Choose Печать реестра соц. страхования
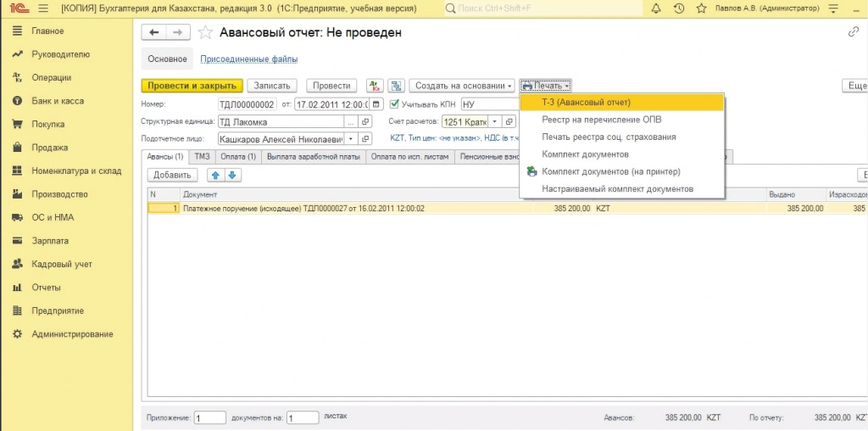Viewport: 868px width, 431px height. pyautogui.click(x=622, y=137)
